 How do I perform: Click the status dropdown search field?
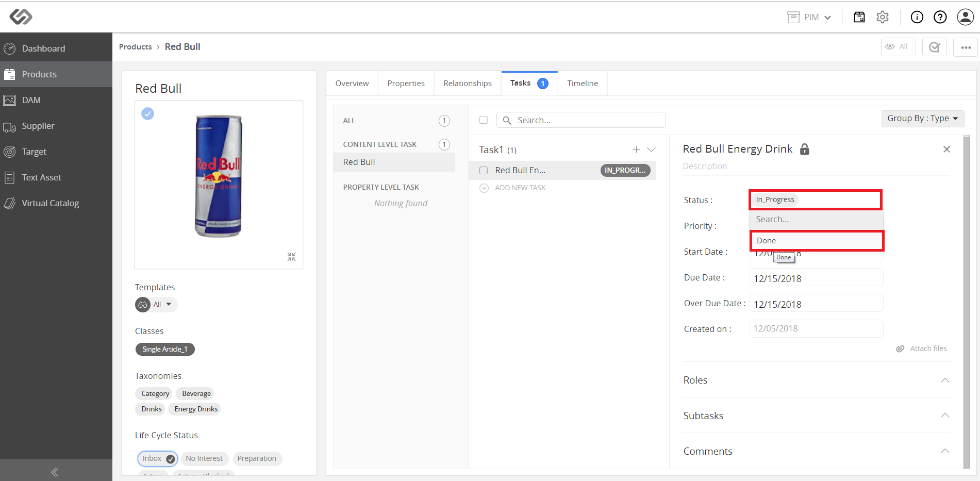click(x=817, y=220)
